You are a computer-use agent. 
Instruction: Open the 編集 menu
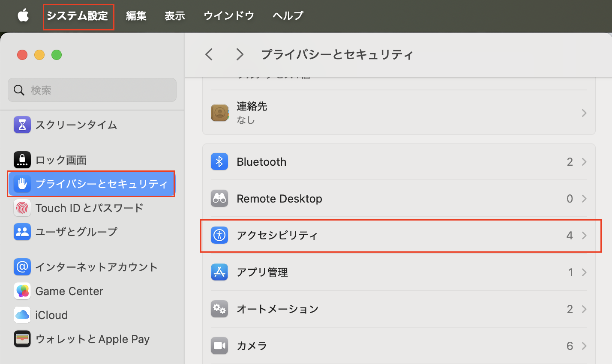tap(136, 16)
